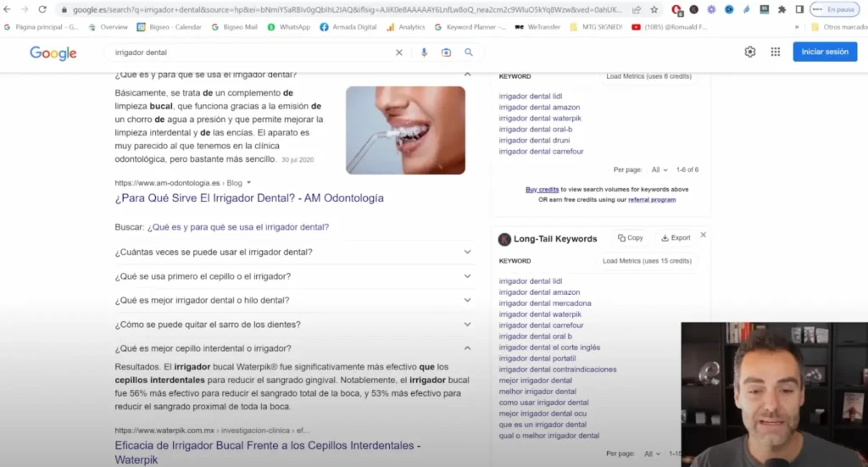This screenshot has width=868, height=467.
Task: Expand '¿Qué es mejor irrigador dental o hilo dental?'
Action: coord(293,300)
